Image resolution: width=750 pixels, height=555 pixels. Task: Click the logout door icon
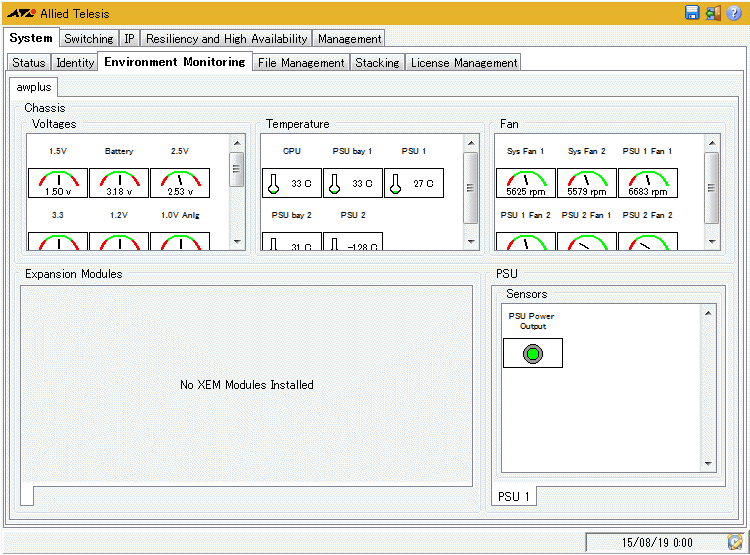click(713, 13)
